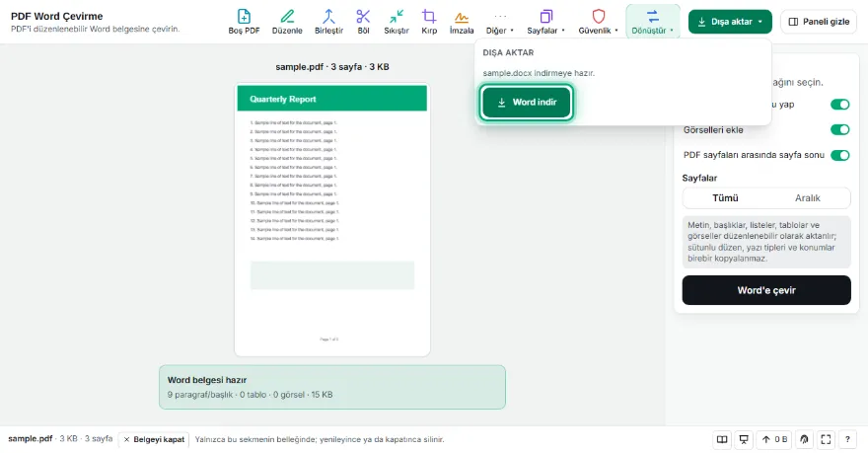The height and width of the screenshot is (453, 868).
Task: Expand the Güvenlik security dropdown
Action: [x=599, y=22]
